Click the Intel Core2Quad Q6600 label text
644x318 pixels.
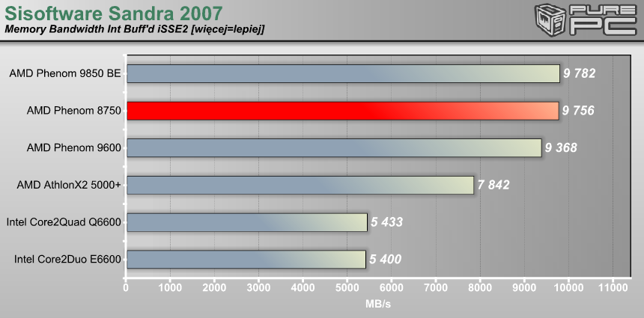tap(64, 222)
